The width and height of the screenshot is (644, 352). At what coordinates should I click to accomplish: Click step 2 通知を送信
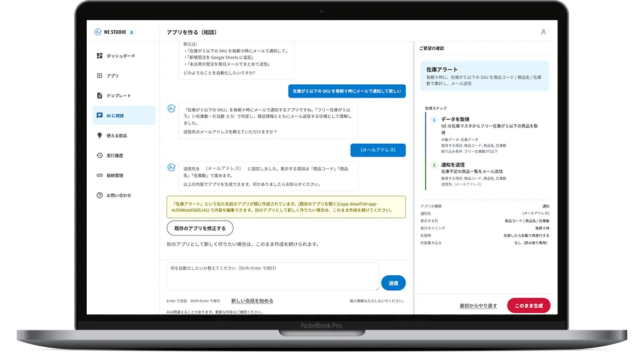(453, 165)
